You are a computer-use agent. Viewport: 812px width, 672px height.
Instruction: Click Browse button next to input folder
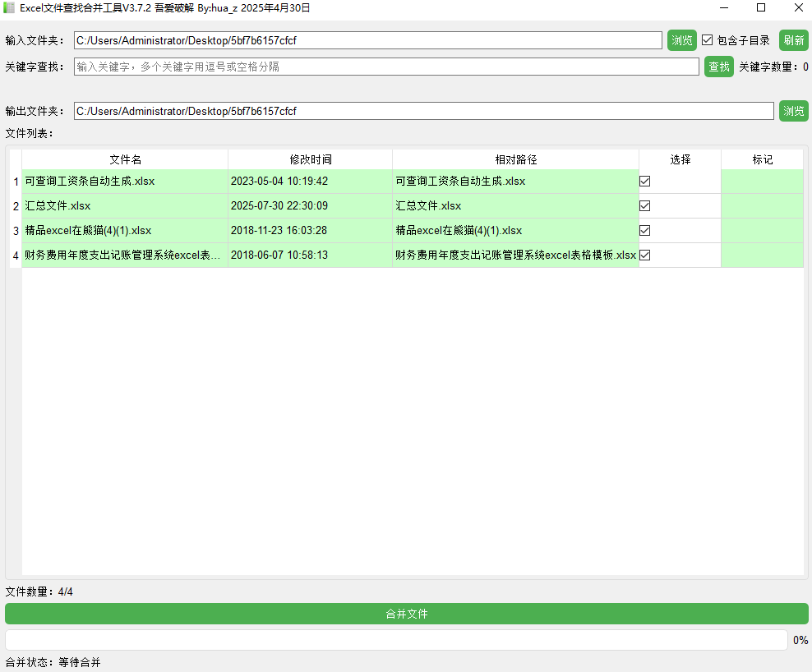(681, 40)
